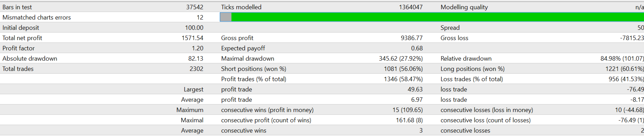The width and height of the screenshot is (644, 136).
Task: Click the Spread value 50
Action: [x=641, y=28]
